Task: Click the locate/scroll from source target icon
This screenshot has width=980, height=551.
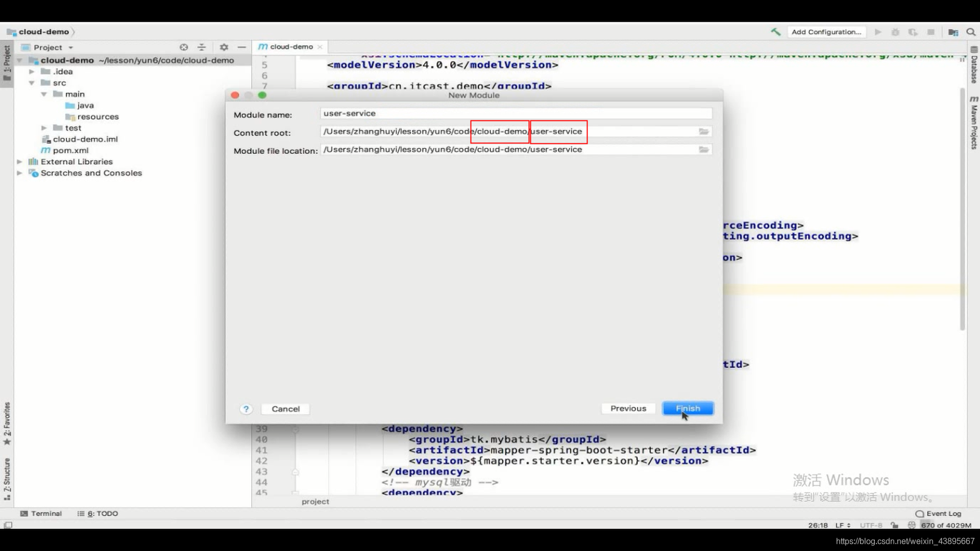Action: click(184, 47)
